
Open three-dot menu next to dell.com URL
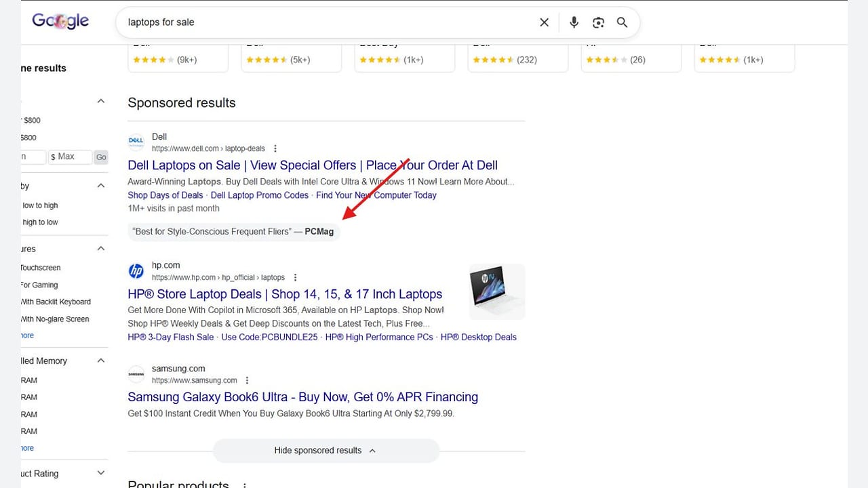coord(275,148)
